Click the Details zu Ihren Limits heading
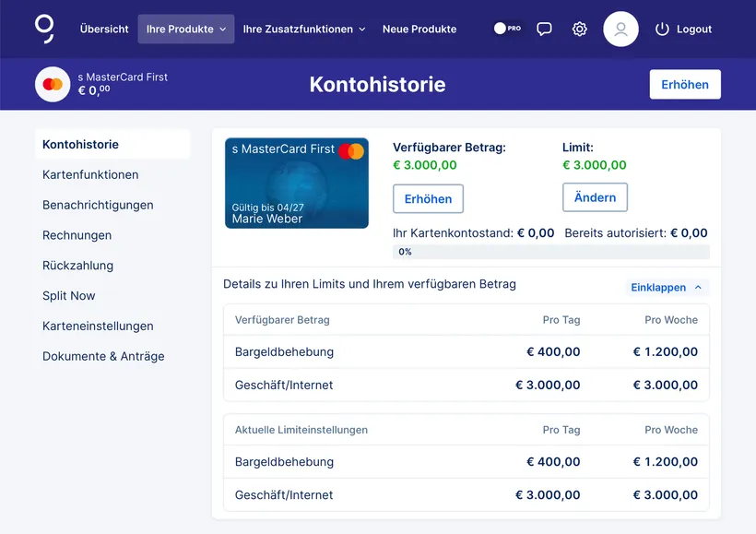 (370, 284)
